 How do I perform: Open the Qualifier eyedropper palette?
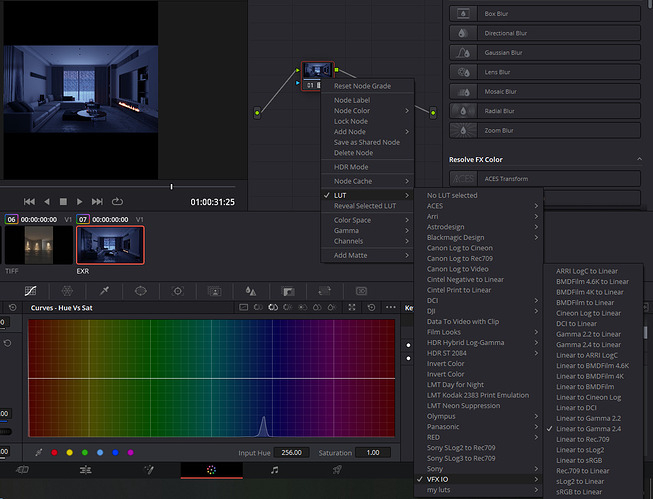103,290
